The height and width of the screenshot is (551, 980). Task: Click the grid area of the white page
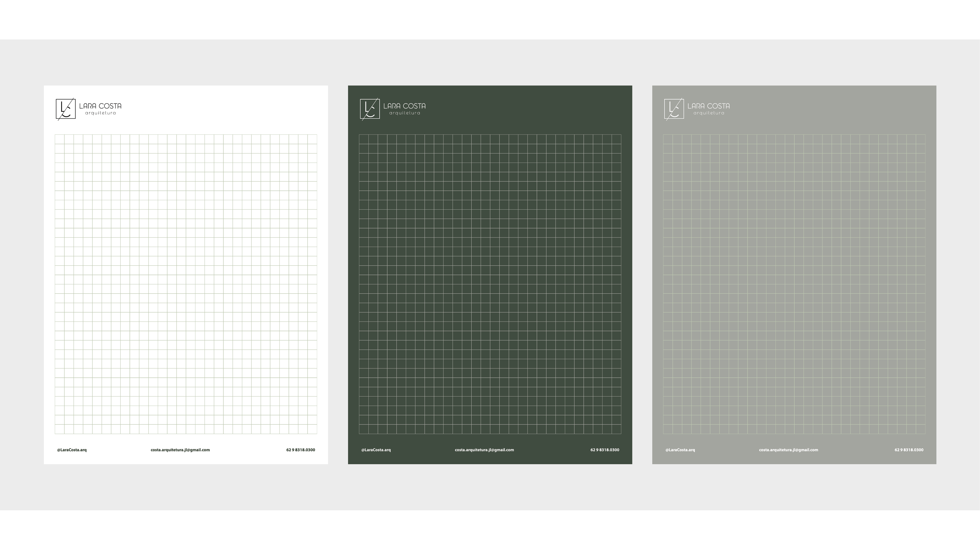186,284
